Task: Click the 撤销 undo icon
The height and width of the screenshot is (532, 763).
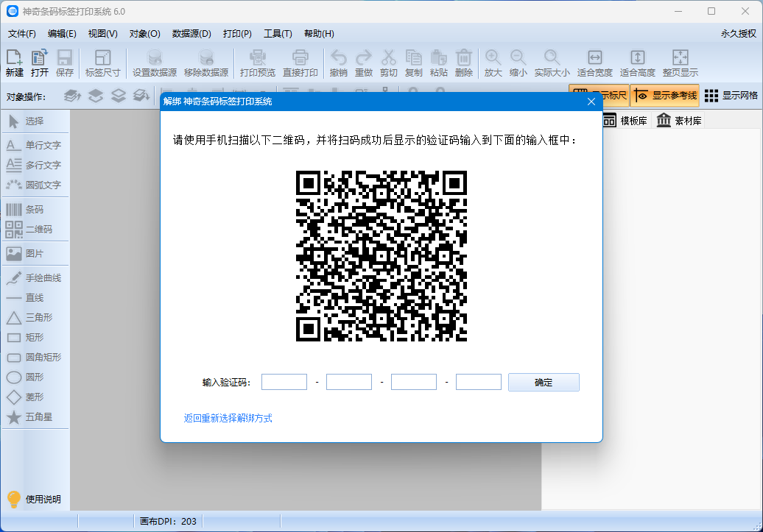Action: [338, 63]
